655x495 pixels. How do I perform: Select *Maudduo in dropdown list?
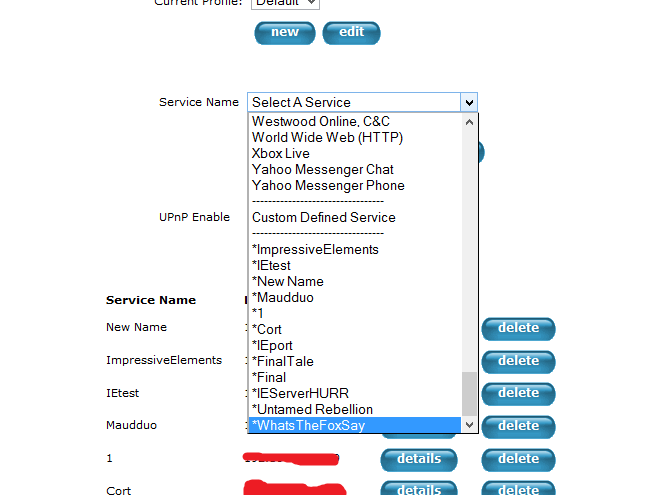[355, 297]
